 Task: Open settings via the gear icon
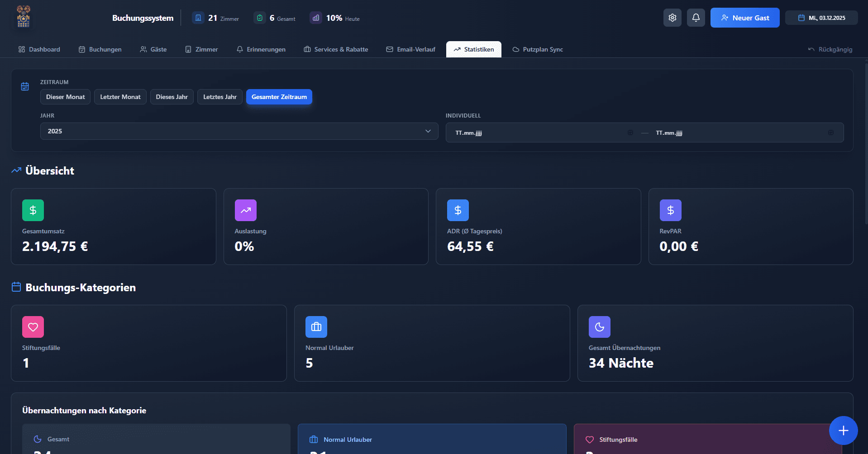[672, 18]
